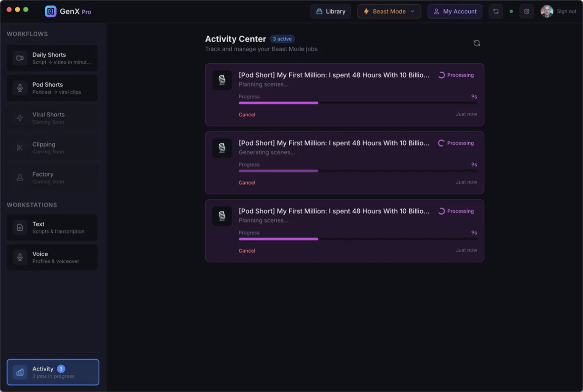Open the Text workstation
The height and width of the screenshot is (392, 583).
tap(52, 228)
